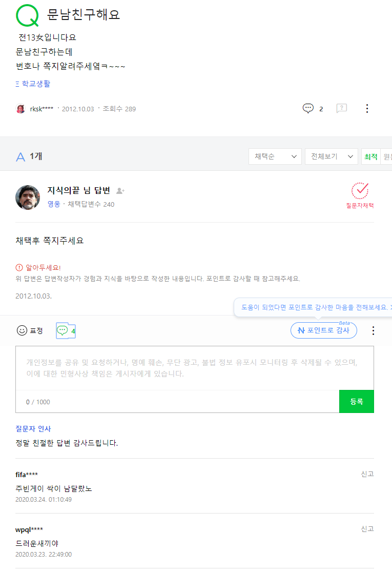Open the answer's three-dot options menu
392x571 pixels.
point(373,330)
